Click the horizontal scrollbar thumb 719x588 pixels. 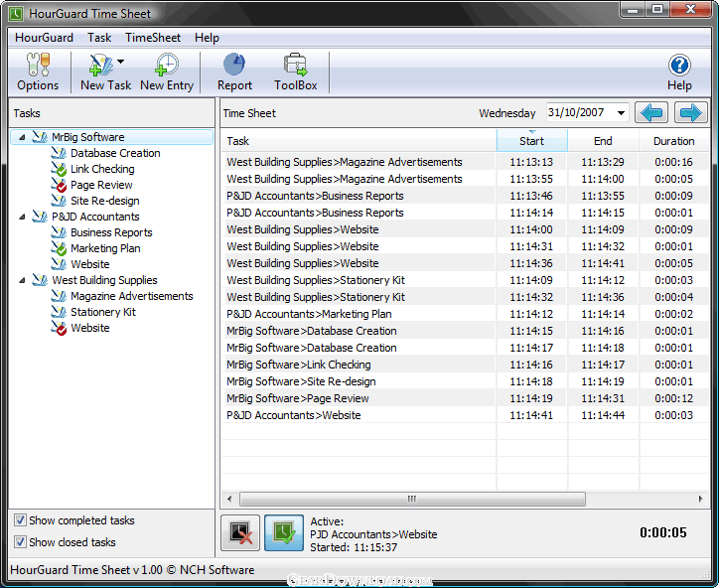[x=412, y=499]
